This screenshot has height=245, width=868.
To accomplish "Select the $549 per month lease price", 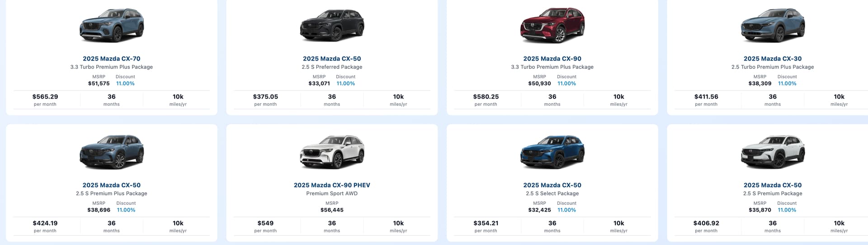I will [x=265, y=223].
